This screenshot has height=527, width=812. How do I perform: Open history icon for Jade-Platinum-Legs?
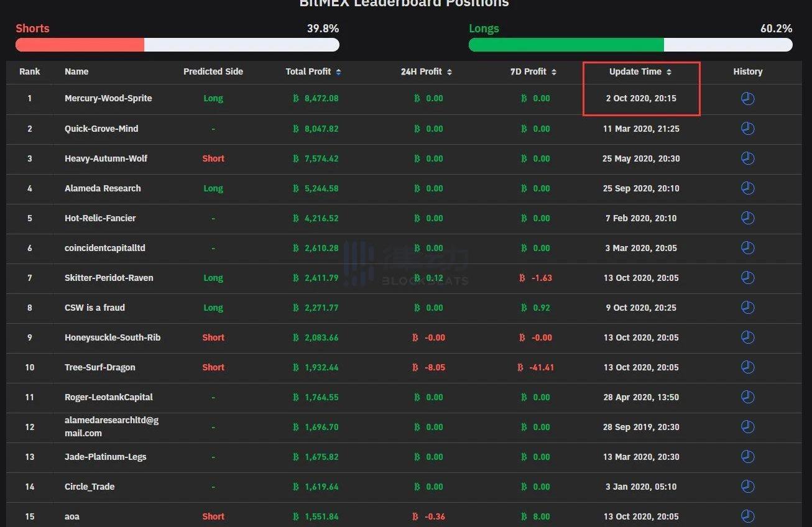coord(747,457)
